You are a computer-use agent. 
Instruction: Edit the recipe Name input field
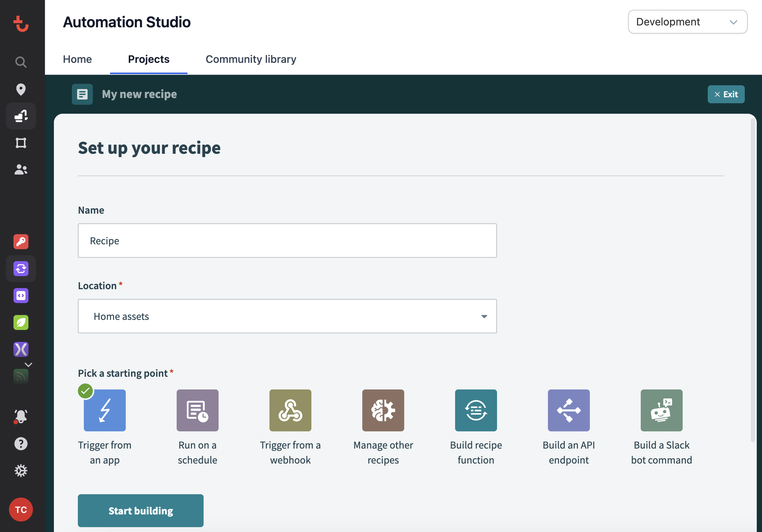[x=287, y=241]
